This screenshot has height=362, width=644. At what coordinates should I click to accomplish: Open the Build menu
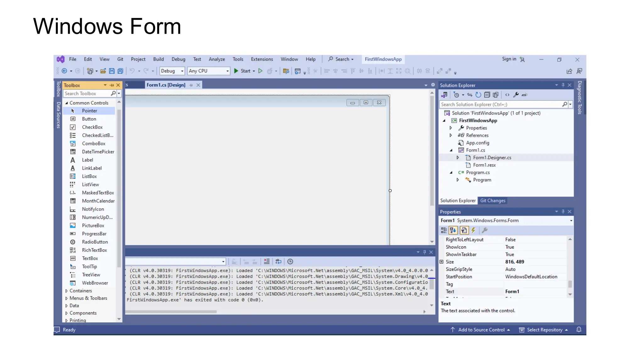(158, 59)
